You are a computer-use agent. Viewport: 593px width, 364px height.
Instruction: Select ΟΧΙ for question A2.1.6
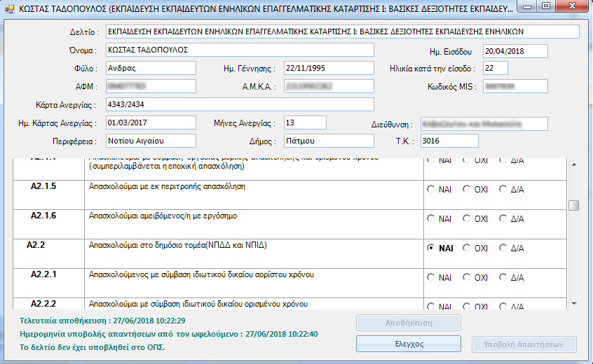click(x=467, y=218)
